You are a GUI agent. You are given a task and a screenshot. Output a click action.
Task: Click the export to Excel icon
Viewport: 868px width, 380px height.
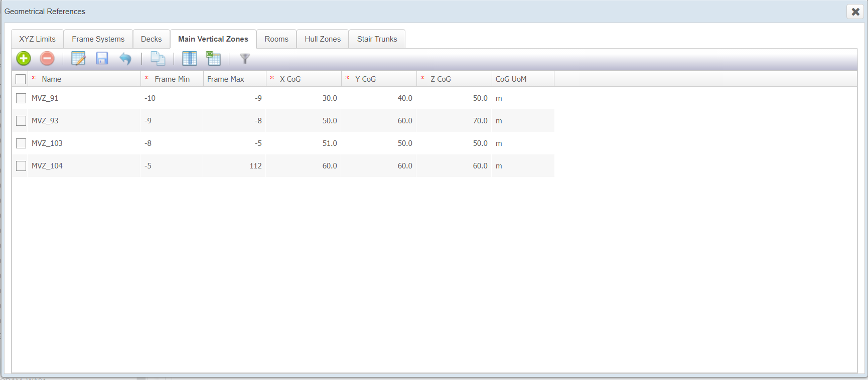(x=213, y=59)
